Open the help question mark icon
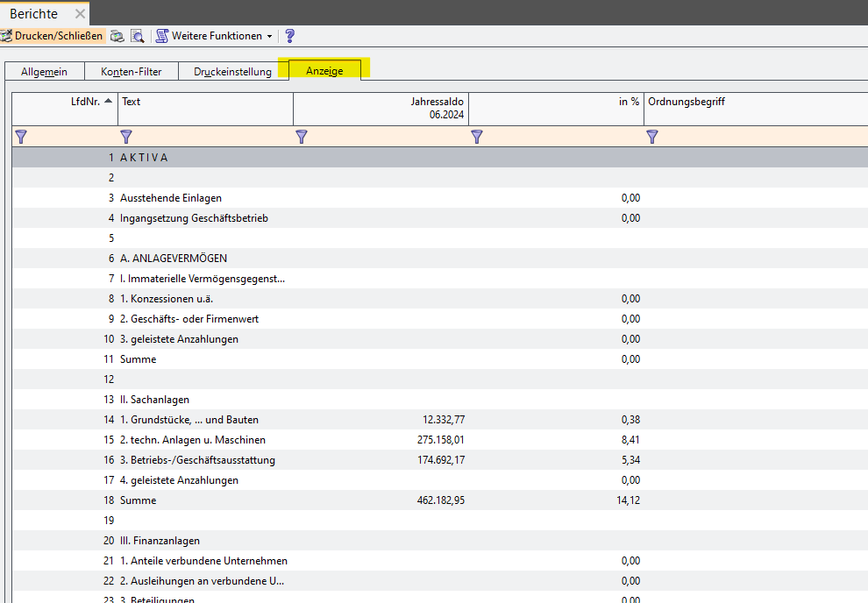The height and width of the screenshot is (603, 868). click(290, 36)
